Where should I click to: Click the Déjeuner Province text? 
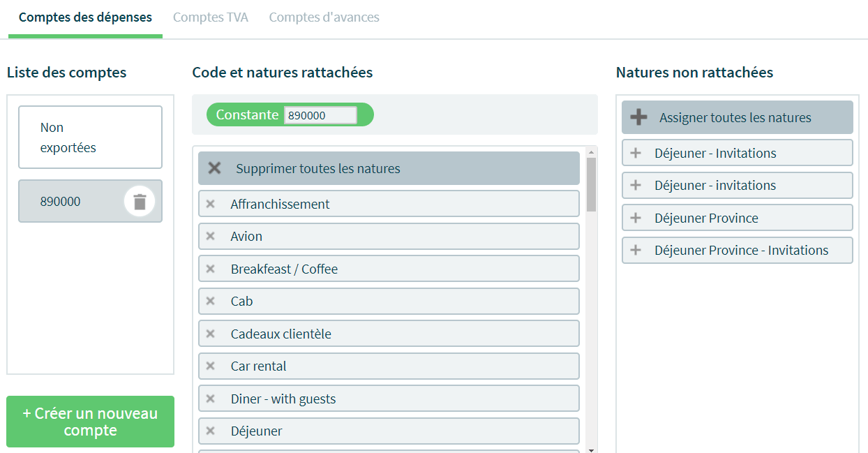point(706,218)
